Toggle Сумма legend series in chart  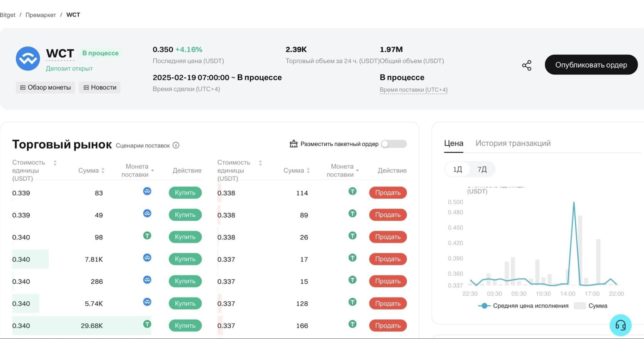591,306
